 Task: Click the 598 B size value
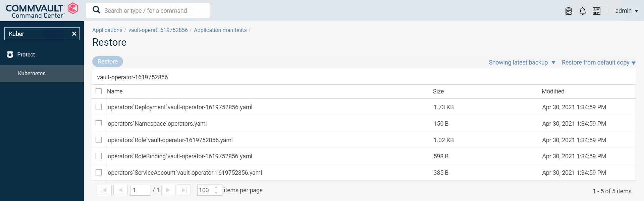pyautogui.click(x=441, y=156)
